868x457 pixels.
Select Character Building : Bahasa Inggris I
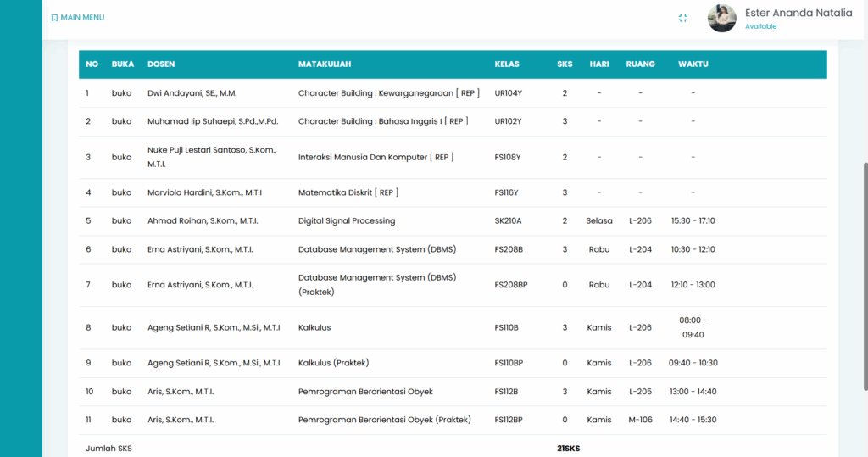pyautogui.click(x=383, y=121)
